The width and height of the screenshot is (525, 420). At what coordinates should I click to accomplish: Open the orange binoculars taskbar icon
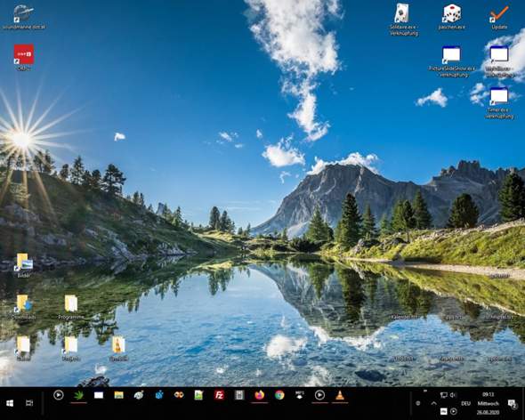coord(179,395)
